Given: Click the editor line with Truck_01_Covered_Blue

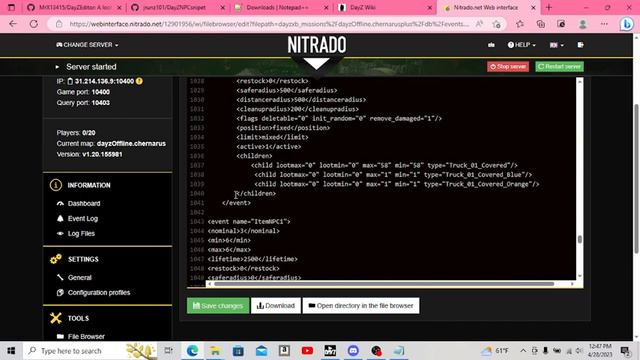Looking at the screenshot, I should click(x=393, y=175).
